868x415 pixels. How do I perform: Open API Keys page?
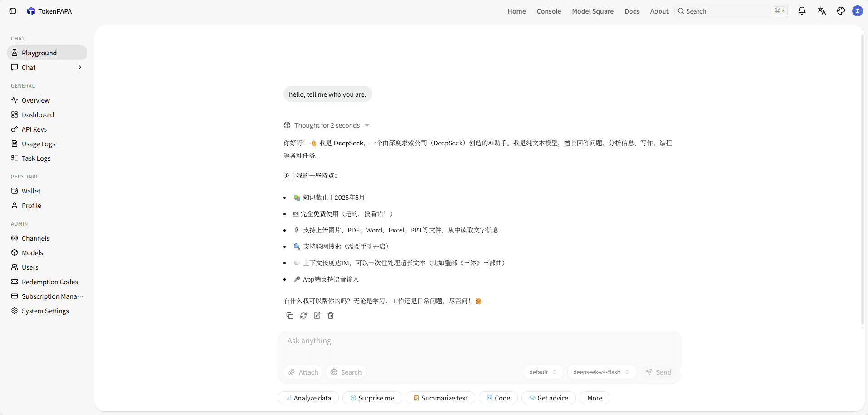pos(47,129)
